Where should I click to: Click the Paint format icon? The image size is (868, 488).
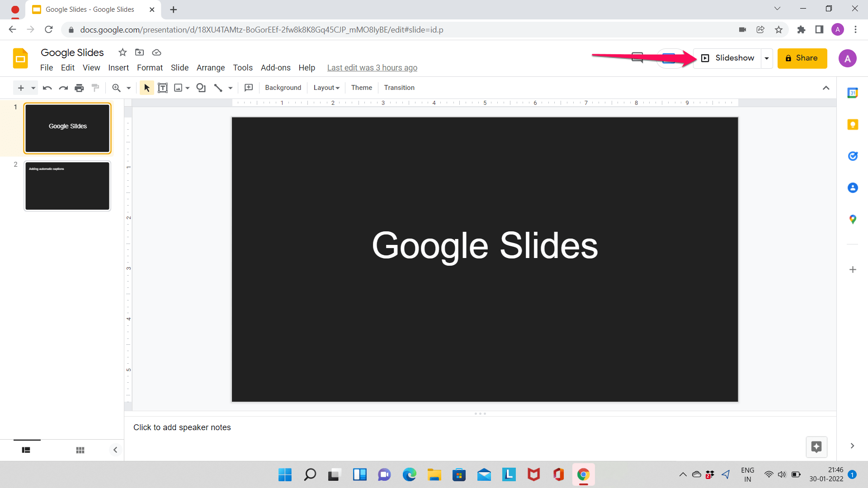click(x=95, y=88)
